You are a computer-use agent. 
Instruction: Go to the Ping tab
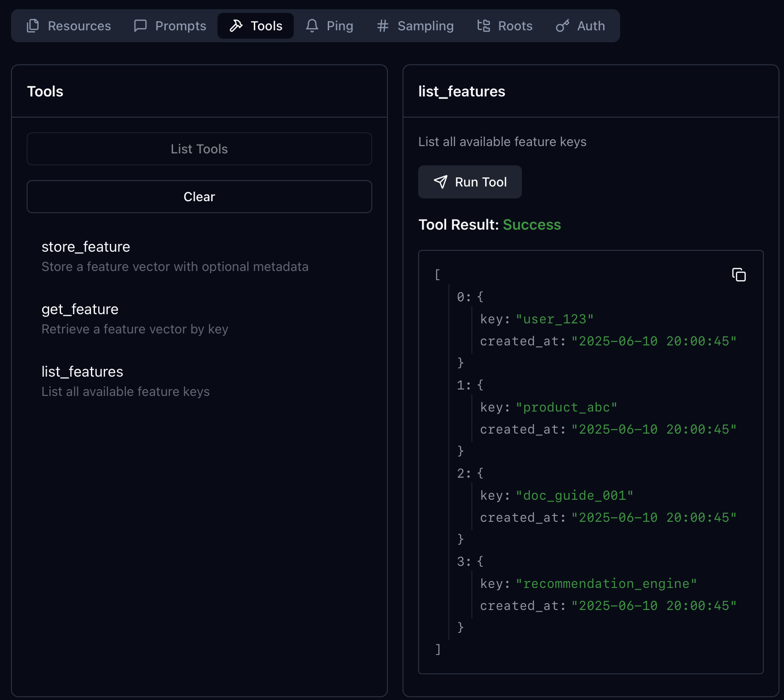[330, 26]
